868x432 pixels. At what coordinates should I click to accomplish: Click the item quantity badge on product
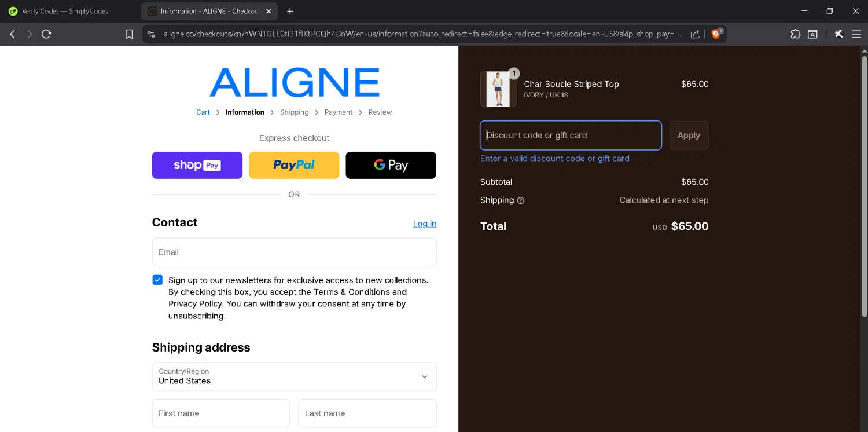pos(514,74)
